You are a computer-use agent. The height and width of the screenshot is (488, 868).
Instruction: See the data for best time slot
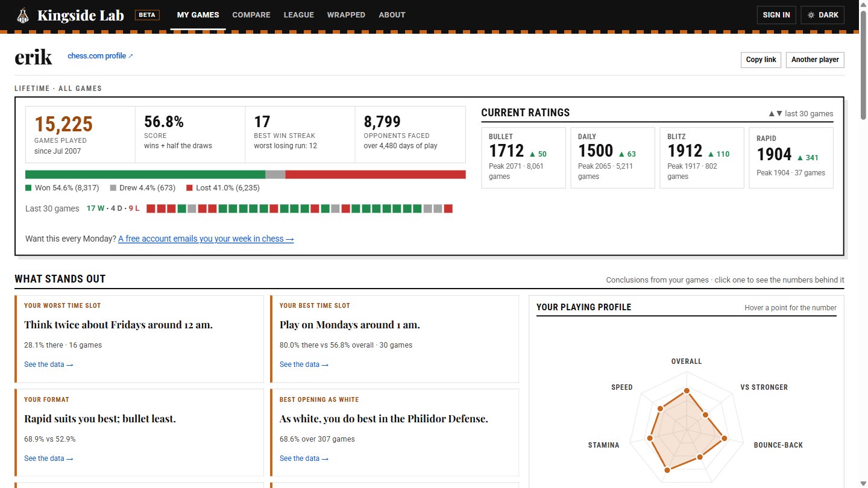coord(304,364)
